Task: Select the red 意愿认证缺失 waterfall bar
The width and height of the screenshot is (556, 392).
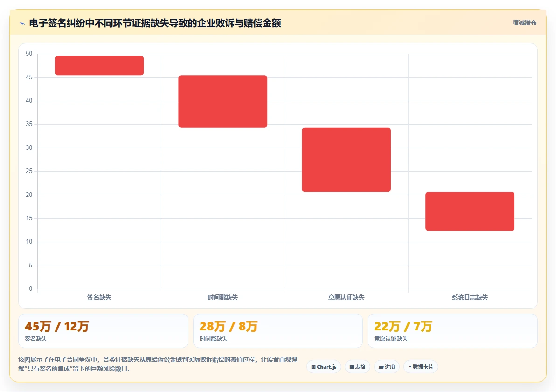Action: coord(346,160)
